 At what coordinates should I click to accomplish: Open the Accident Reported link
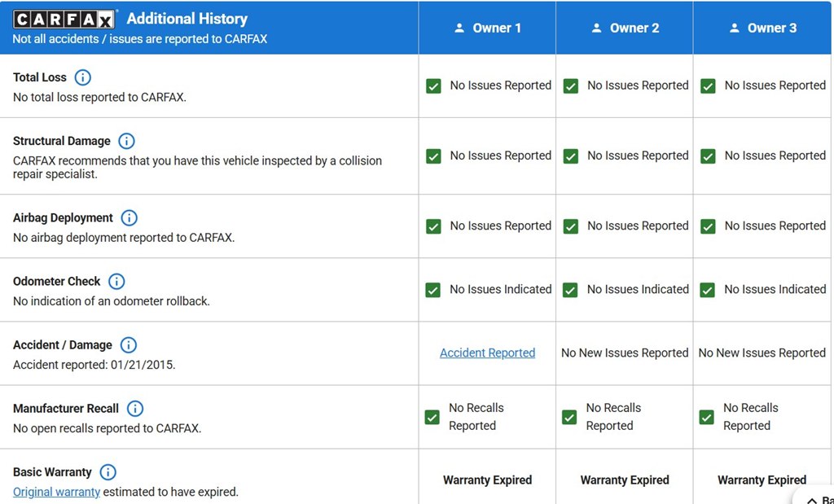pos(487,353)
